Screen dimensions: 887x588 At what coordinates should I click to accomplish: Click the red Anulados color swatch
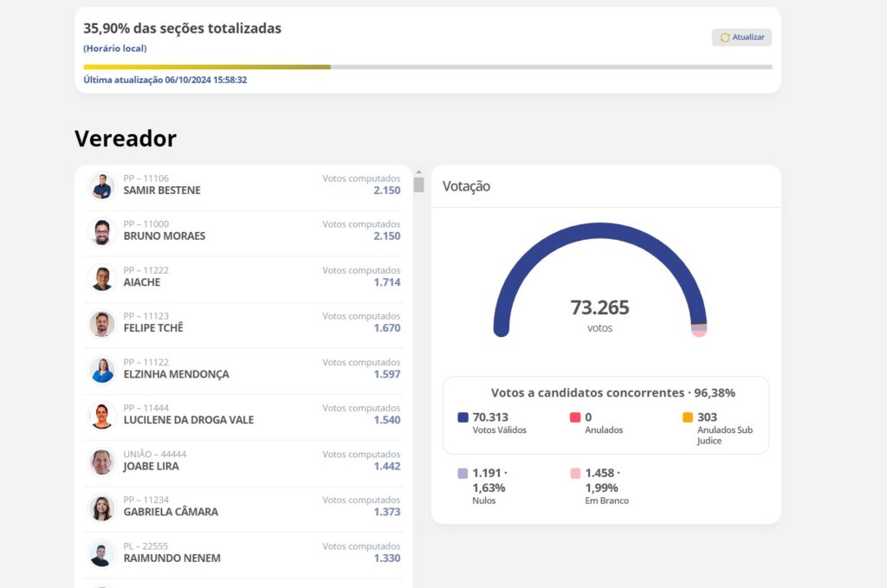tap(575, 417)
